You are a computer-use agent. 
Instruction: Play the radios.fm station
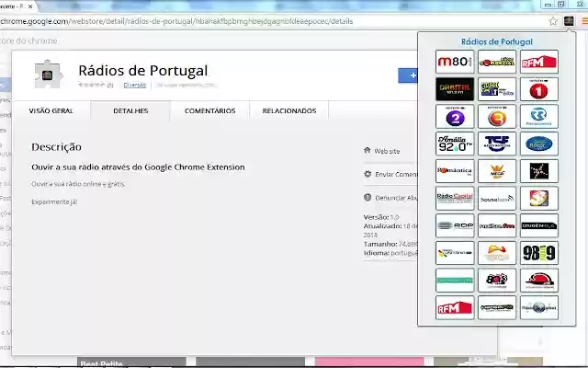point(497,225)
